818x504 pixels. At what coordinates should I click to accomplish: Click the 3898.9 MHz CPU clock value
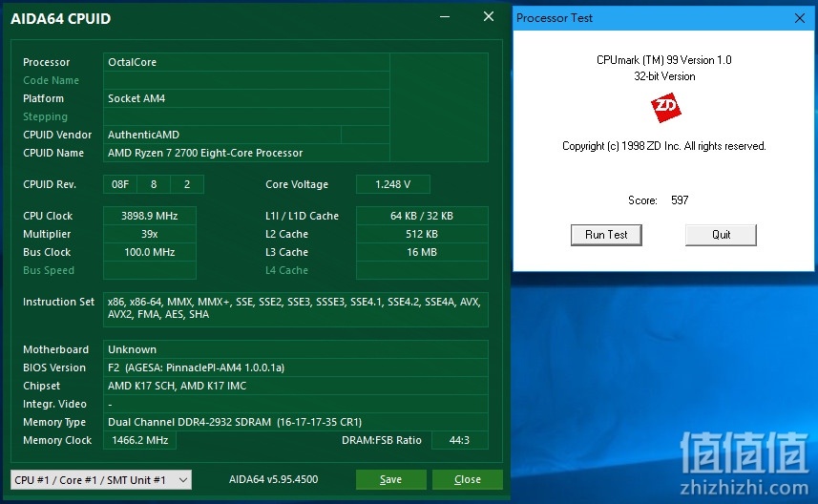click(150, 216)
